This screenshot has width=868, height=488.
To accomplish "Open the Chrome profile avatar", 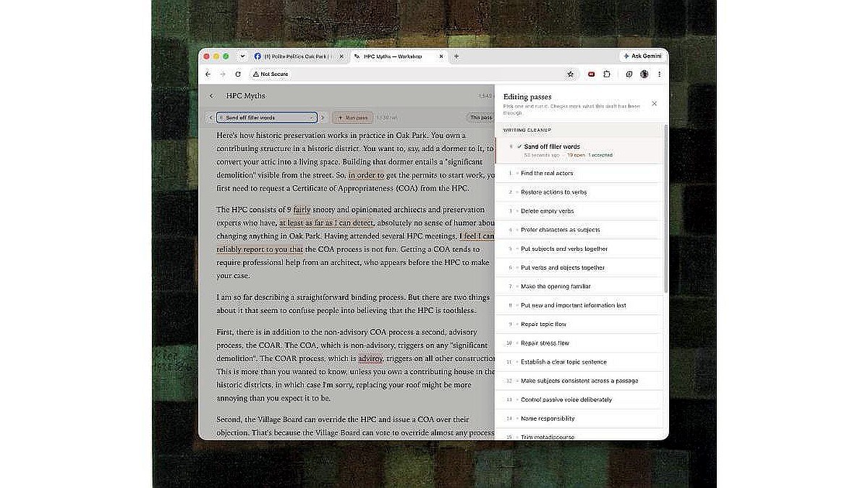I will pyautogui.click(x=644, y=74).
